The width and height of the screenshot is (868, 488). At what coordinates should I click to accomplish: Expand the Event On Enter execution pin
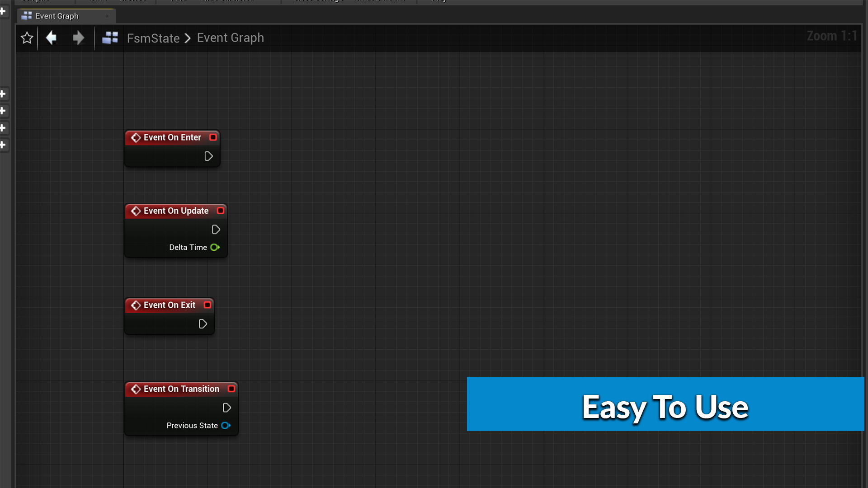point(209,155)
